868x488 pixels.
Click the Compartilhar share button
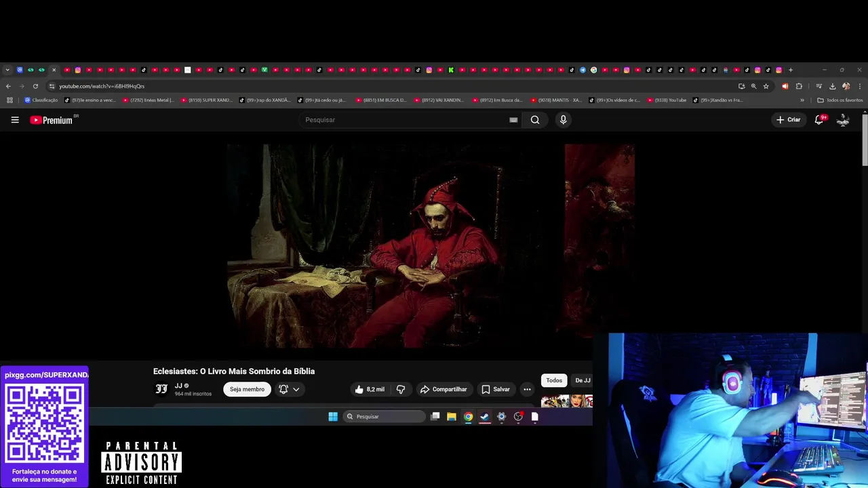pos(443,389)
